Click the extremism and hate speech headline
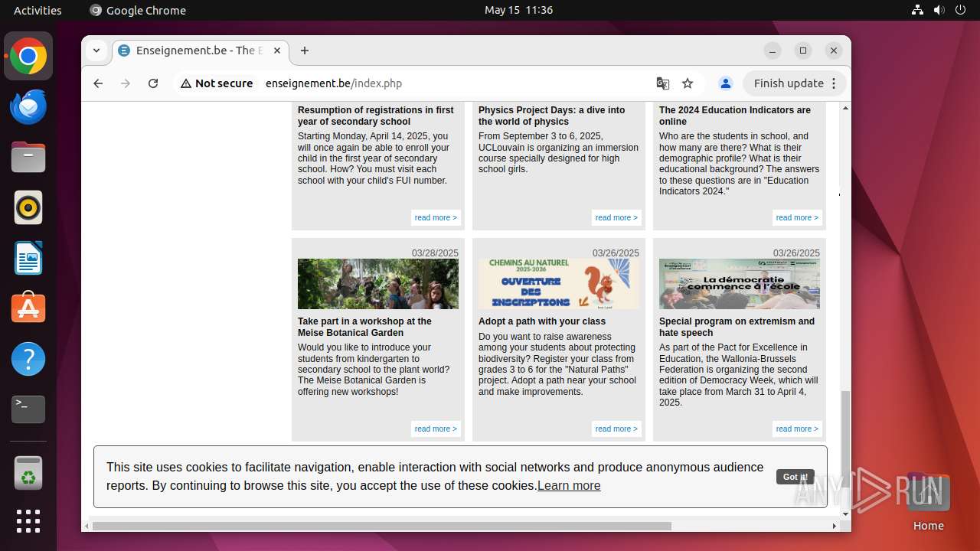This screenshot has height=551, width=980. tap(737, 327)
